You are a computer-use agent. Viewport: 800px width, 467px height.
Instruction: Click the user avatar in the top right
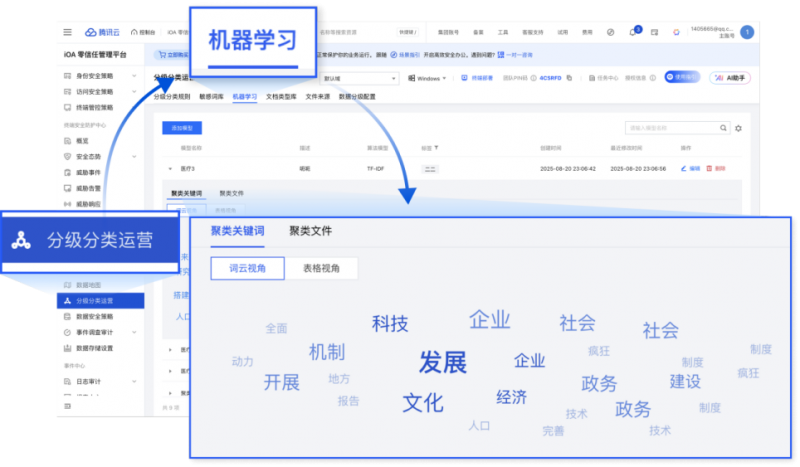click(746, 32)
